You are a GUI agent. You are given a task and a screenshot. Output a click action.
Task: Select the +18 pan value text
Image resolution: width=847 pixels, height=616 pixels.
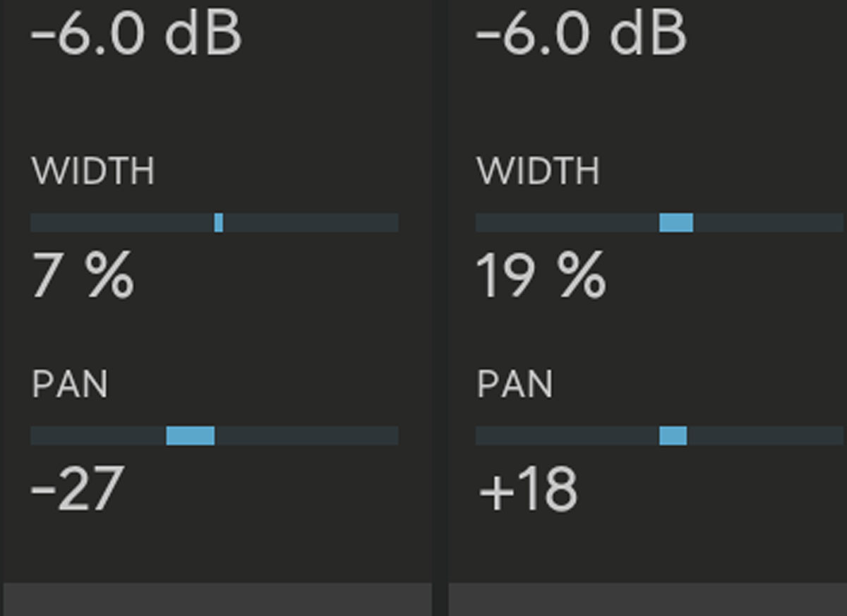(x=528, y=489)
